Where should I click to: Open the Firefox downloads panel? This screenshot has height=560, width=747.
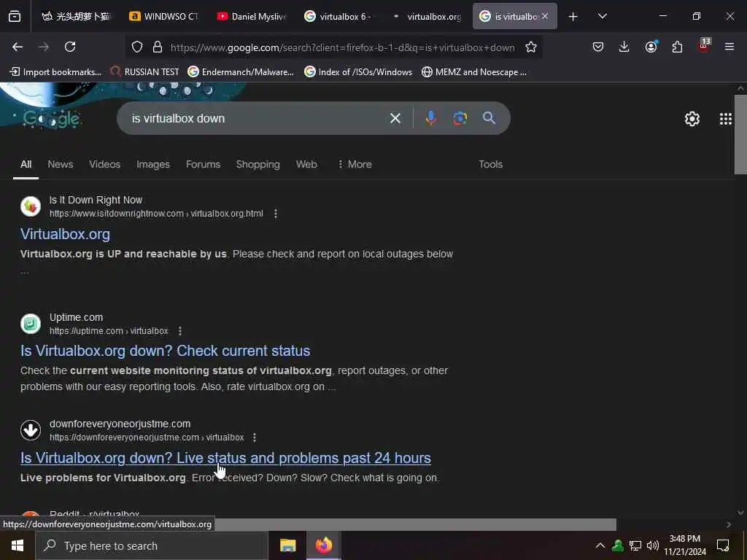[x=624, y=47]
